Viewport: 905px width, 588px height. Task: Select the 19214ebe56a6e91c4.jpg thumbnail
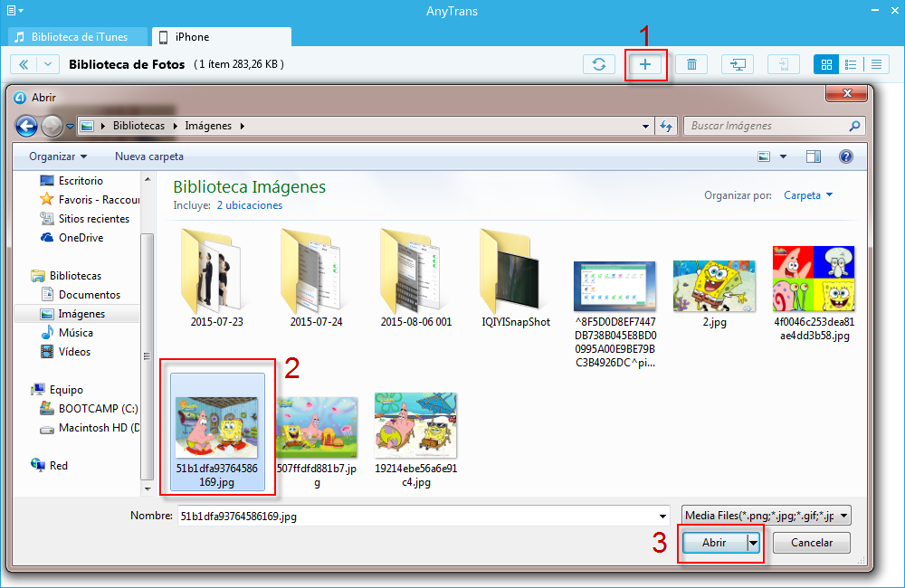click(415, 441)
